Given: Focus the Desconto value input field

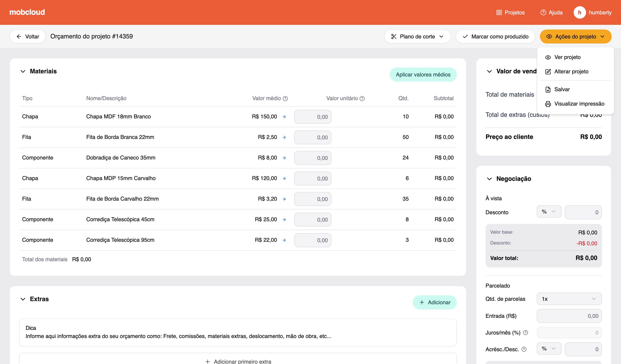Looking at the screenshot, I should (x=583, y=212).
